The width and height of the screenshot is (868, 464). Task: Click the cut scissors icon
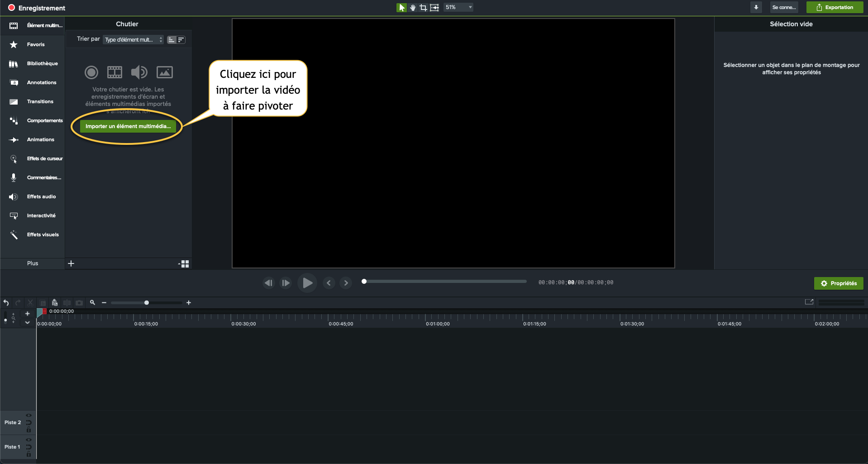pos(30,303)
